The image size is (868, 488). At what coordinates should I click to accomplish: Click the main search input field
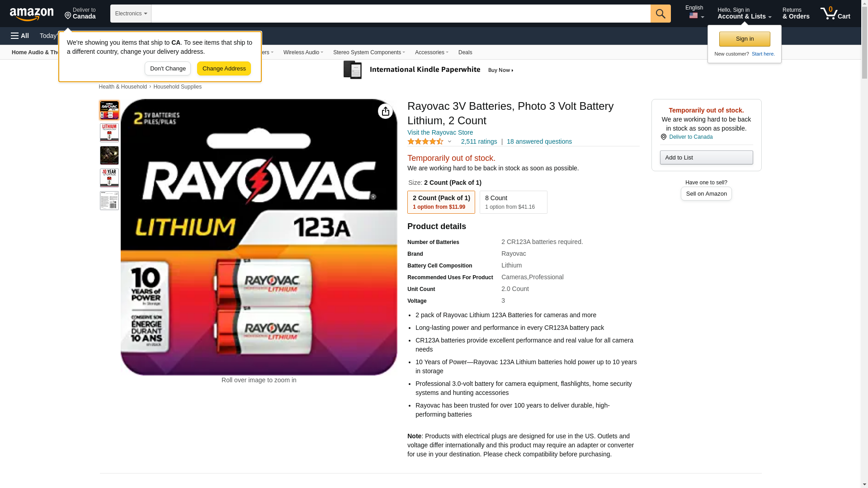(401, 14)
